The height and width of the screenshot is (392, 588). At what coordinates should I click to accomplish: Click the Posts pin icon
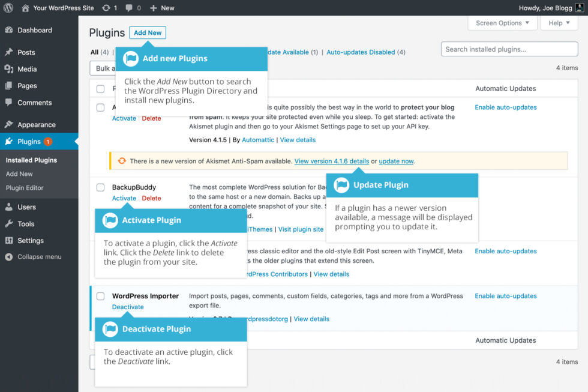pos(9,52)
